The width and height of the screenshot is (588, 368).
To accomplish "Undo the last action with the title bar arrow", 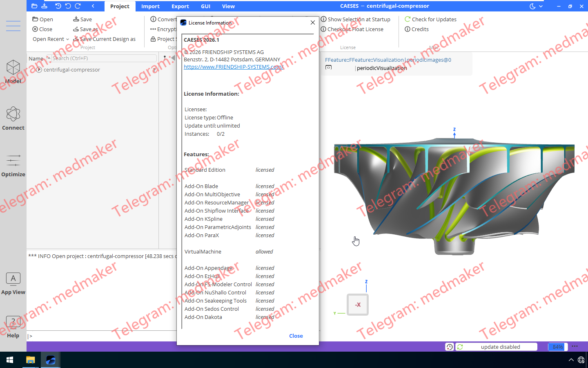I will [x=68, y=6].
